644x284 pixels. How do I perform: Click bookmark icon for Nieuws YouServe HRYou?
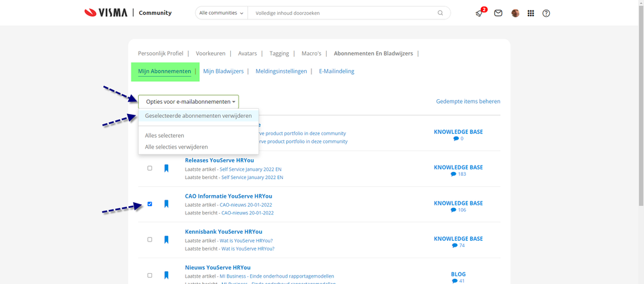166,276
